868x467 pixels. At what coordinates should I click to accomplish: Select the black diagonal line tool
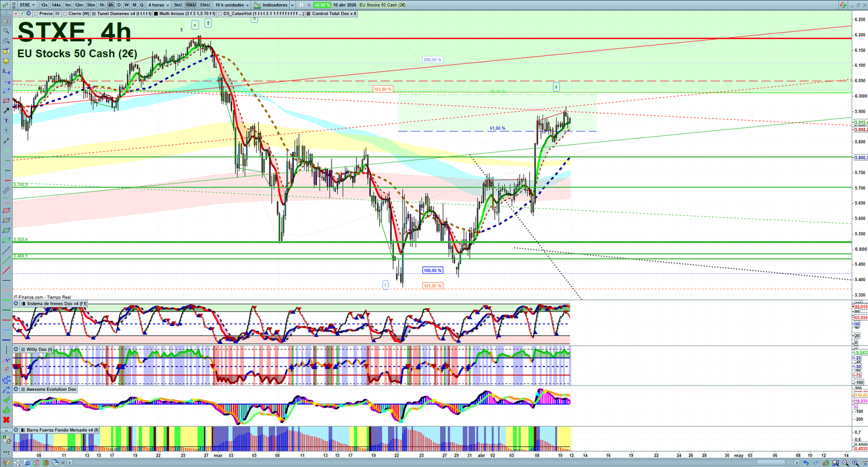[x=6, y=251]
